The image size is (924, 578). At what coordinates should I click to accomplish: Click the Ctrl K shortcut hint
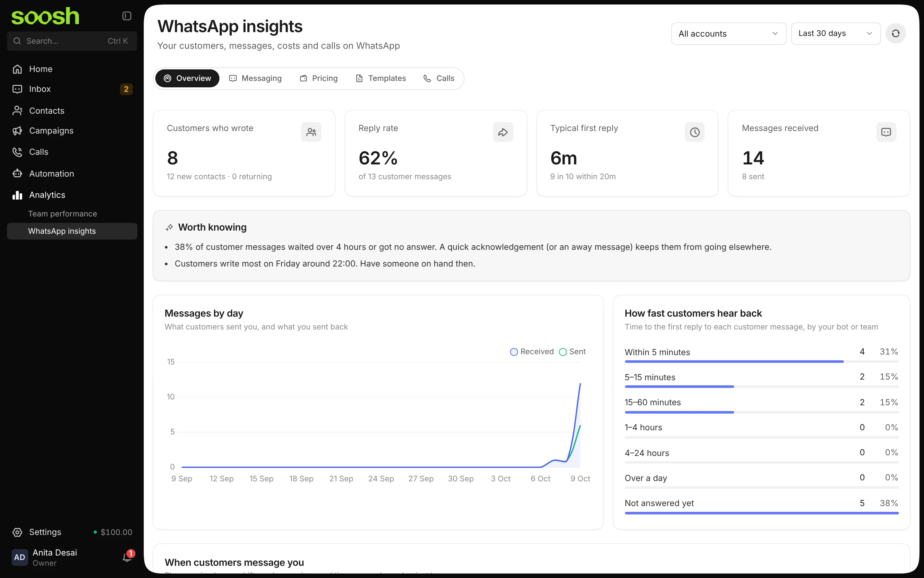(118, 41)
